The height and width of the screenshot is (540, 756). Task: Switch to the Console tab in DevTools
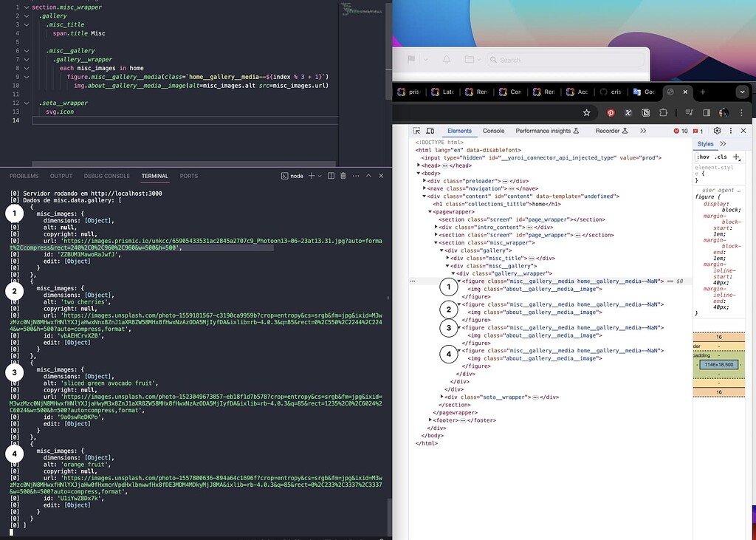(493, 131)
